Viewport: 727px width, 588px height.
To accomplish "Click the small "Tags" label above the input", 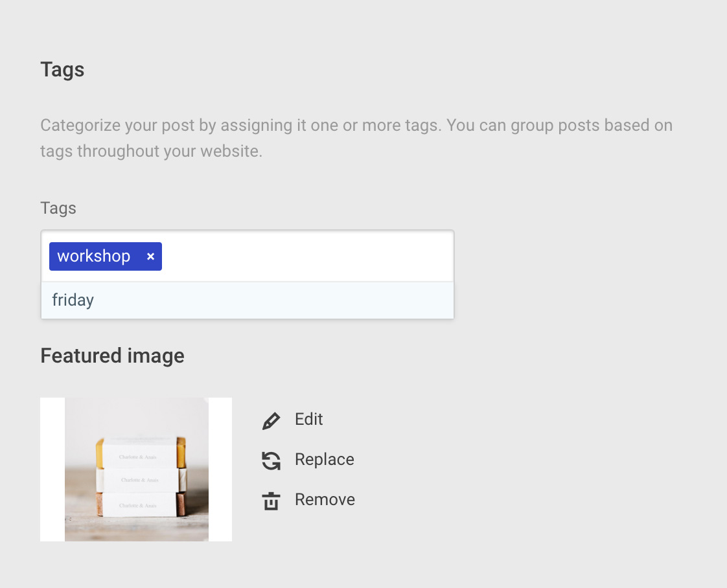I will (58, 208).
